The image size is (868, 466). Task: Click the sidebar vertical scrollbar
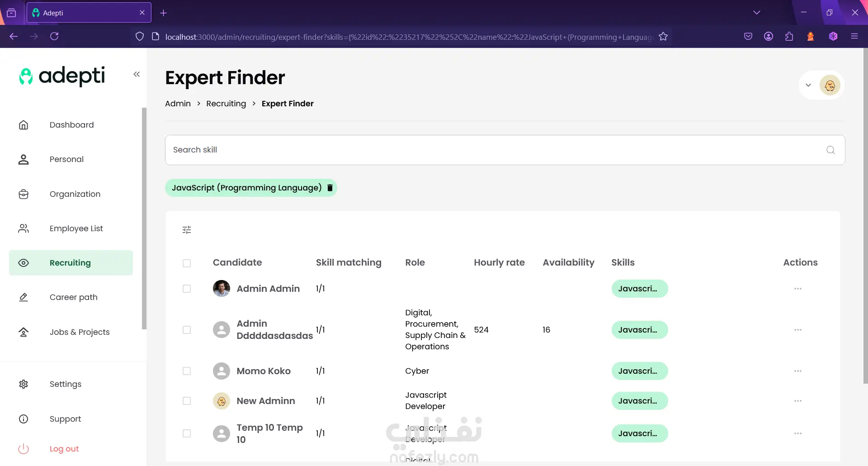click(144, 219)
